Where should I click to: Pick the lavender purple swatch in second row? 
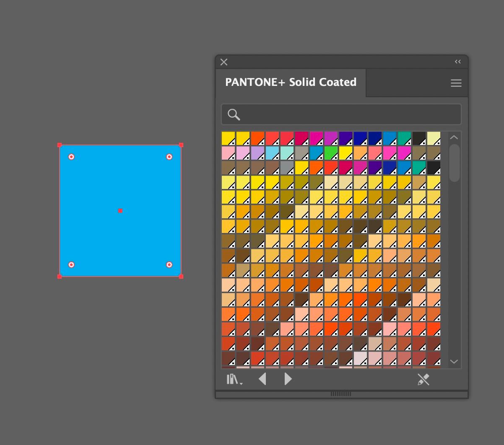[x=258, y=153]
